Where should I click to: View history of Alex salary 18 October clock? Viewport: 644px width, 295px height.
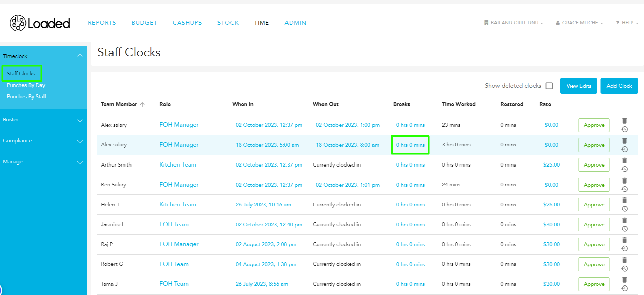click(x=624, y=149)
